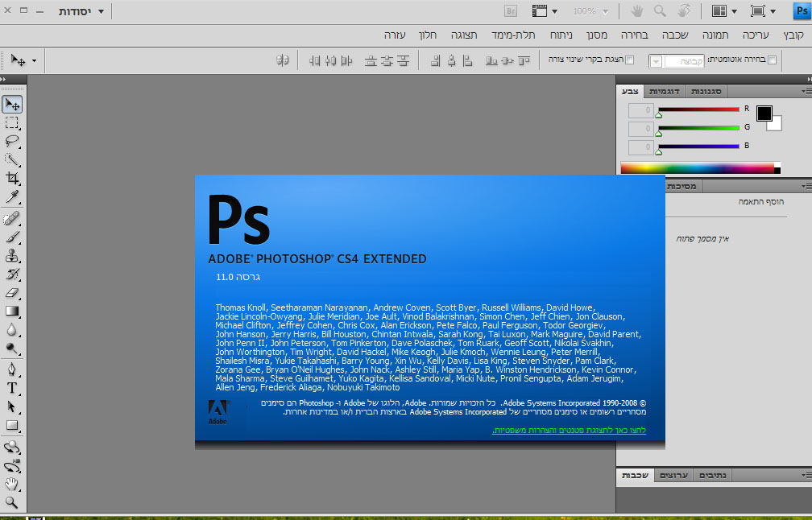This screenshot has width=812, height=520.
Task: Select the Zoom magnifier tool in the toolbox
Action: click(x=12, y=502)
